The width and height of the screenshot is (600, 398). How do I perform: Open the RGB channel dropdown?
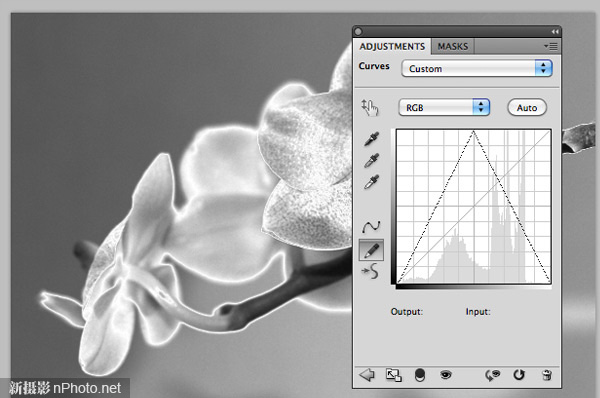[444, 108]
